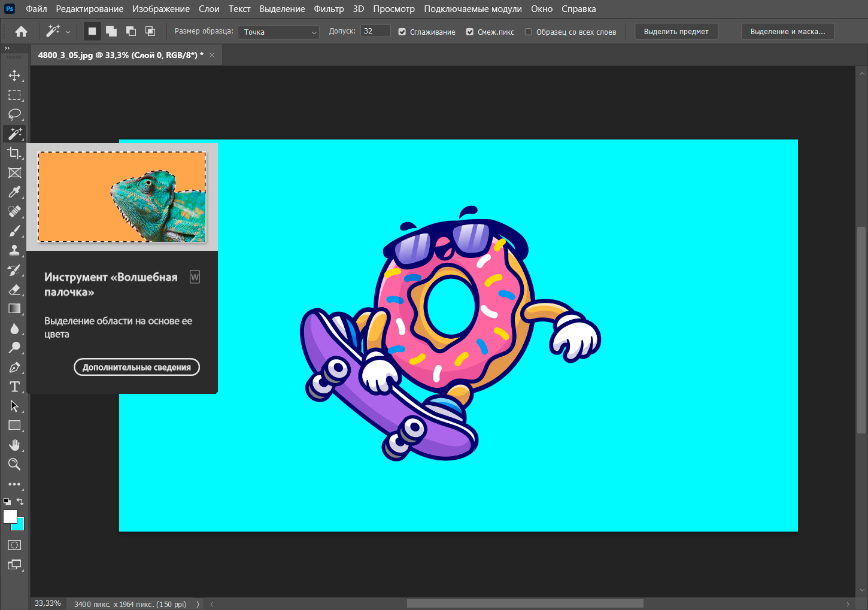Expand the tools panel double arrow
The image size is (868, 610).
click(x=7, y=48)
